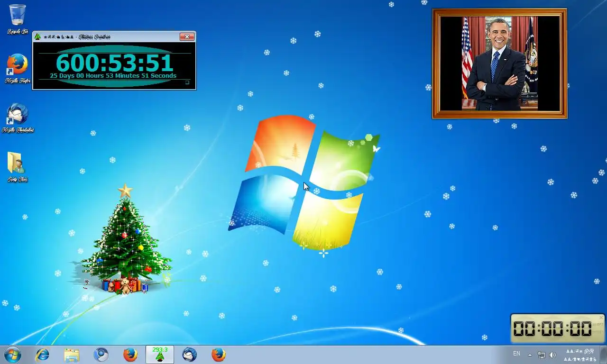Select the Mozilla Thunderbird desktop shortcut

[18, 118]
